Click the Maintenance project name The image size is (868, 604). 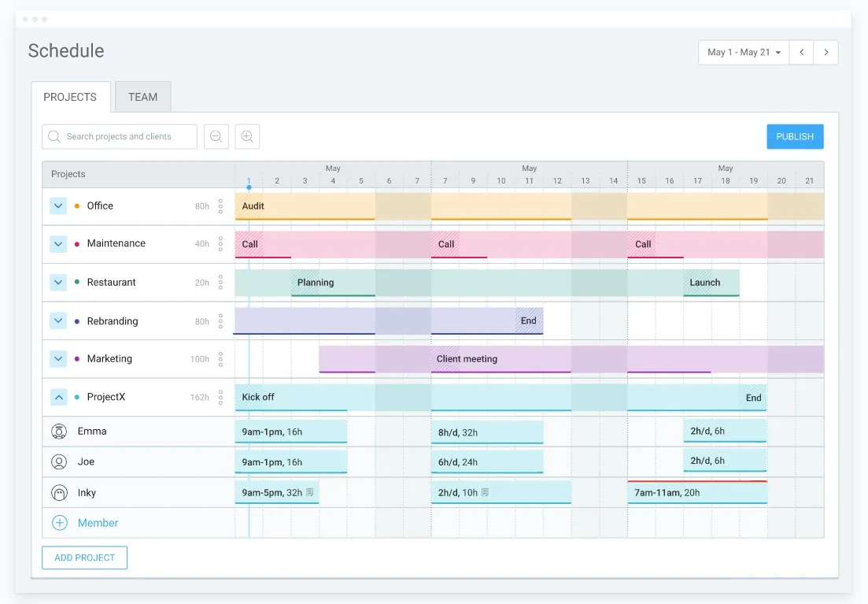[x=116, y=244]
